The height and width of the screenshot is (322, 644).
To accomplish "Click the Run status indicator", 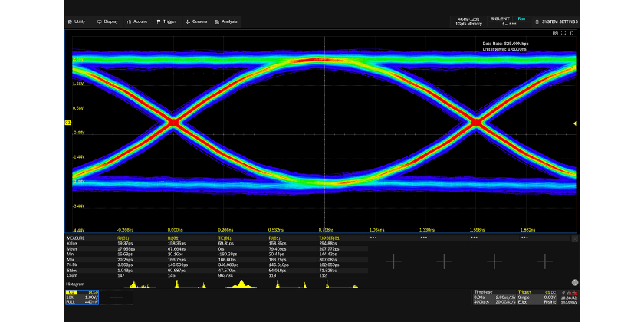I will pos(521,19).
